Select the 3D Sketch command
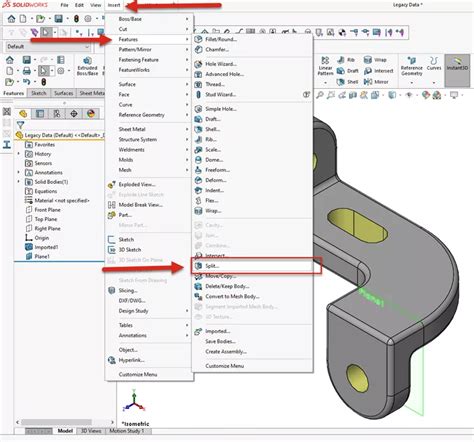 [149, 250]
